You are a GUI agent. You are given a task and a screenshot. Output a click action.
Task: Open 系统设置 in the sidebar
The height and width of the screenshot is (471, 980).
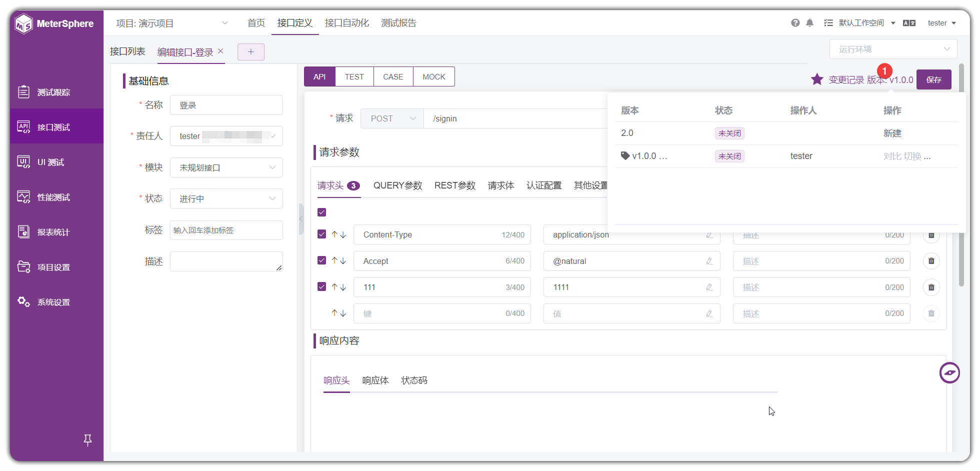tap(56, 302)
